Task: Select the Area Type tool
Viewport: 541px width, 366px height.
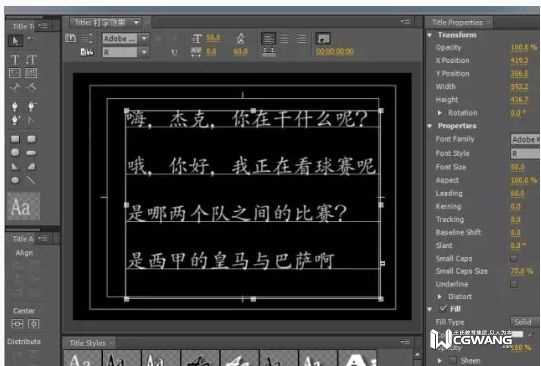Action: [x=15, y=73]
